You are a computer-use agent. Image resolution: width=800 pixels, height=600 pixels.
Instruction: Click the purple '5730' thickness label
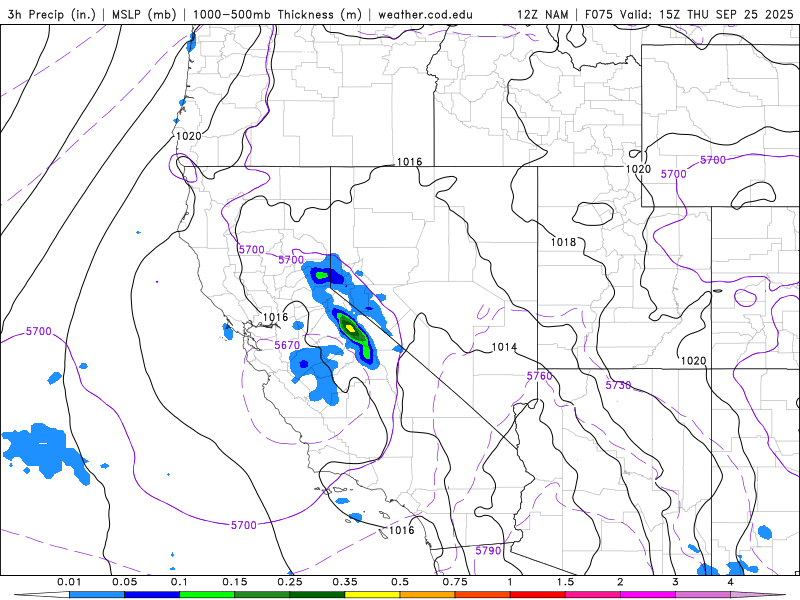click(618, 385)
